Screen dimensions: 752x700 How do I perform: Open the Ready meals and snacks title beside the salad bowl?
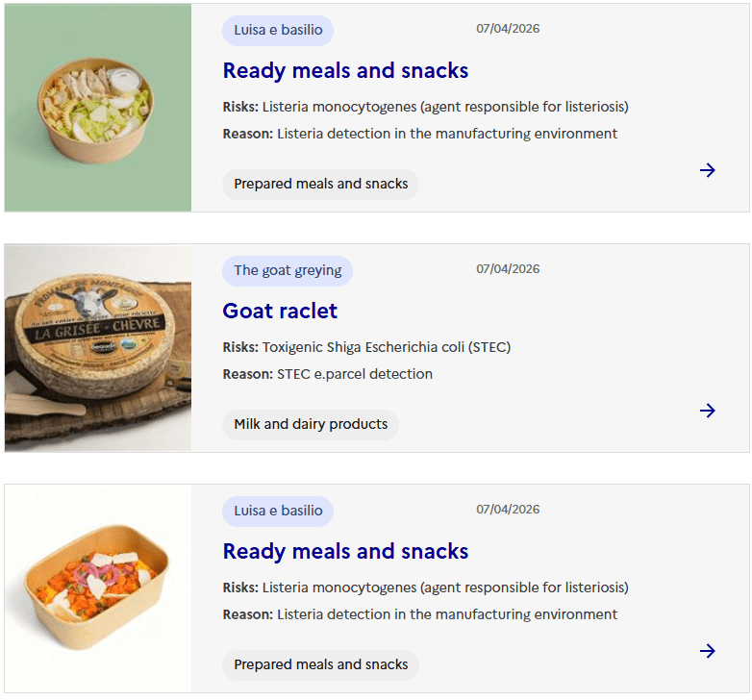pos(345,70)
